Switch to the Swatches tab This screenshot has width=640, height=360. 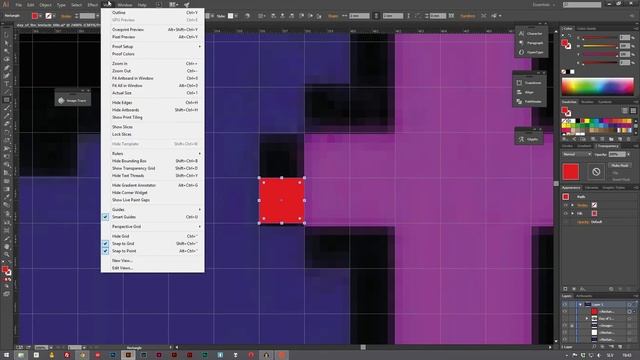569,102
